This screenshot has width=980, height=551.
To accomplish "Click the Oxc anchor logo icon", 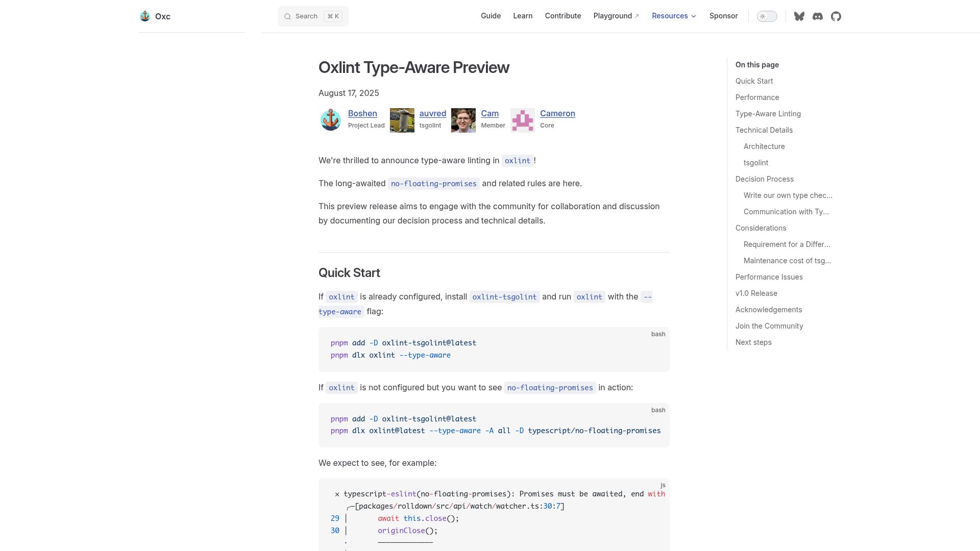I will click(x=145, y=16).
